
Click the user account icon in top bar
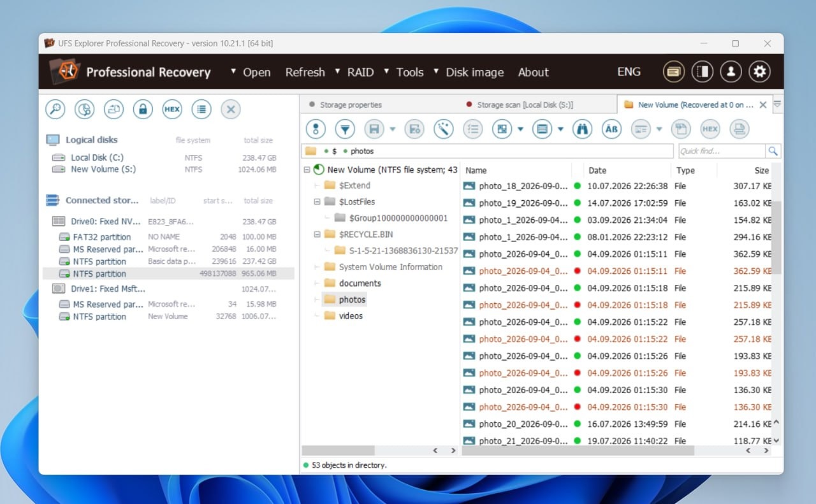[731, 72]
